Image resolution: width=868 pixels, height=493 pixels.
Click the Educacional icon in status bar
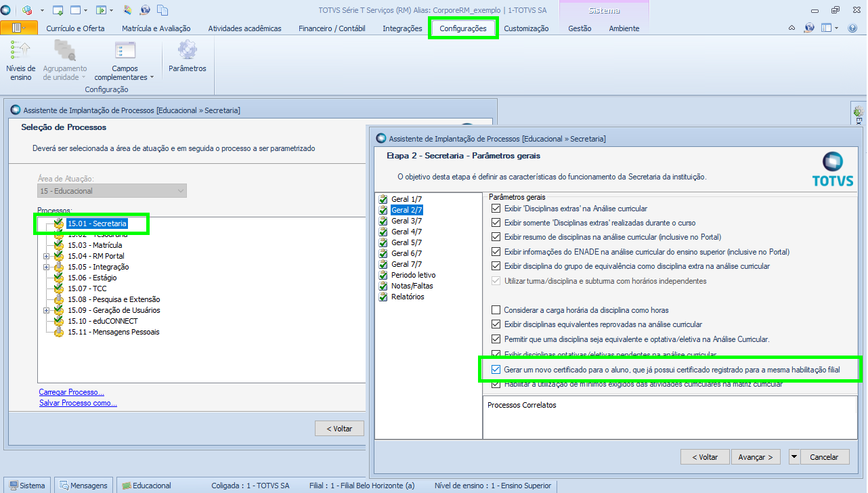click(126, 486)
